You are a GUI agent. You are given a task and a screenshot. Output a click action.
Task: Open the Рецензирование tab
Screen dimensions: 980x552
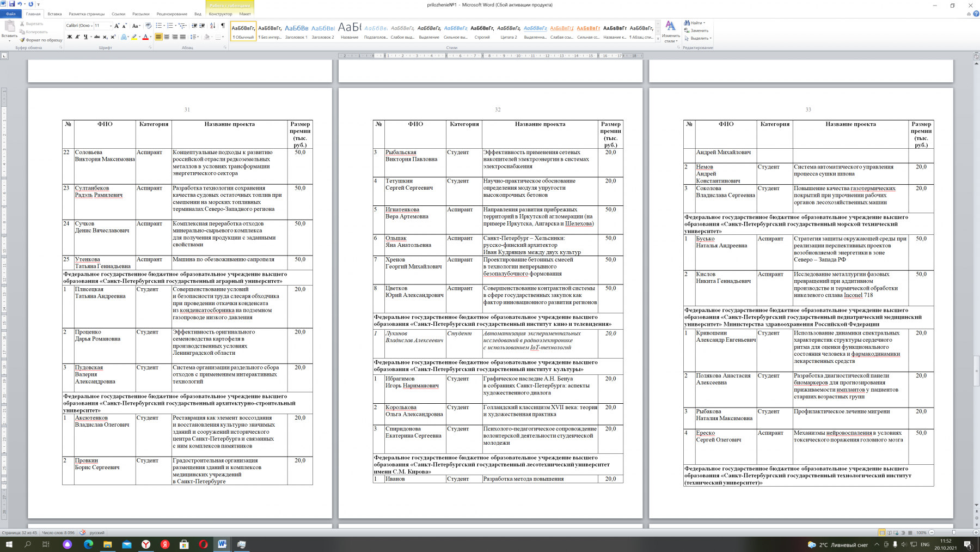point(171,14)
